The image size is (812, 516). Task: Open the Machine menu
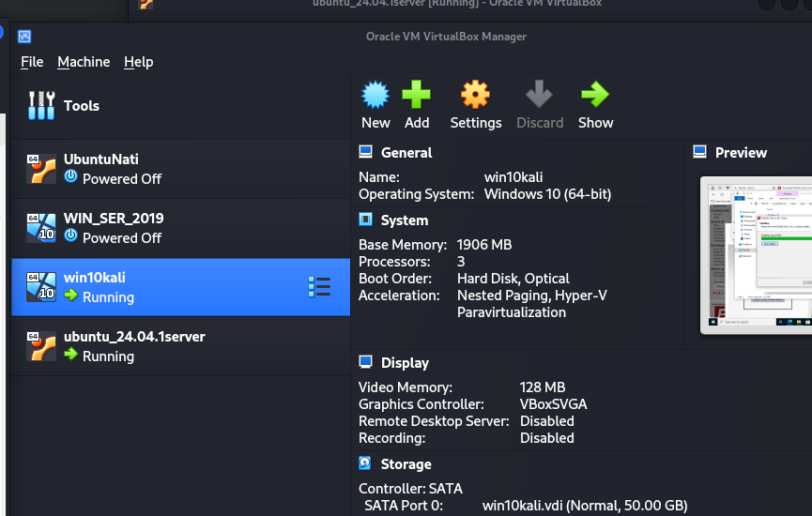point(84,62)
